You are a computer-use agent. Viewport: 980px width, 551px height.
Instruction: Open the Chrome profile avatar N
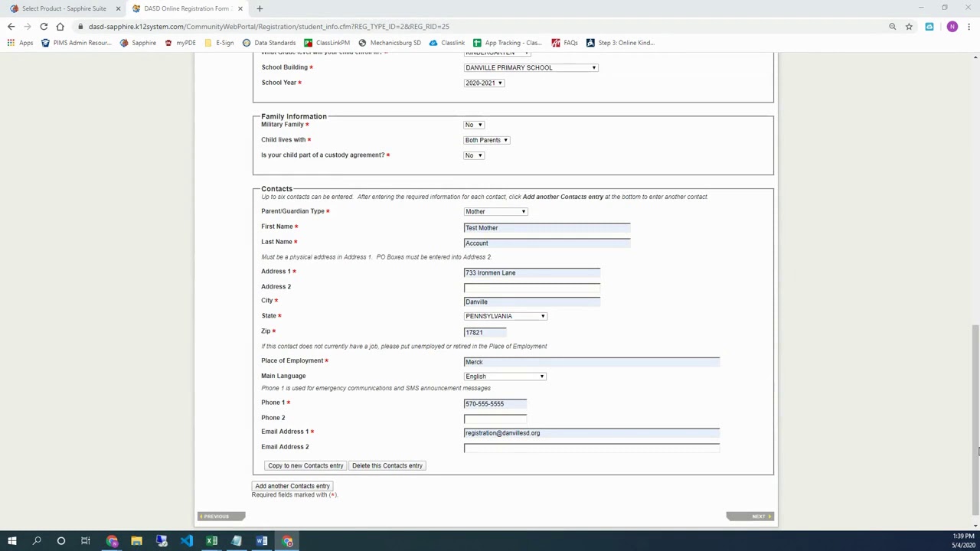[952, 27]
